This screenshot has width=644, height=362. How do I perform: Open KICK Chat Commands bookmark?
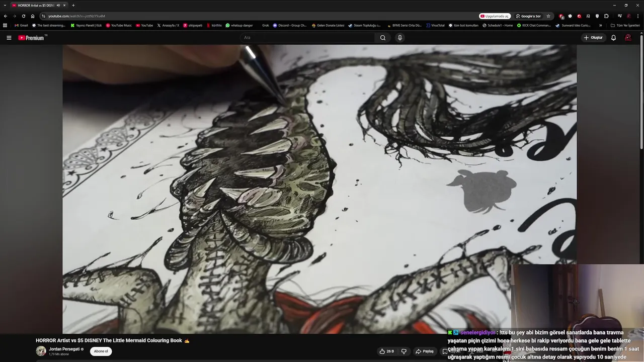[534, 25]
